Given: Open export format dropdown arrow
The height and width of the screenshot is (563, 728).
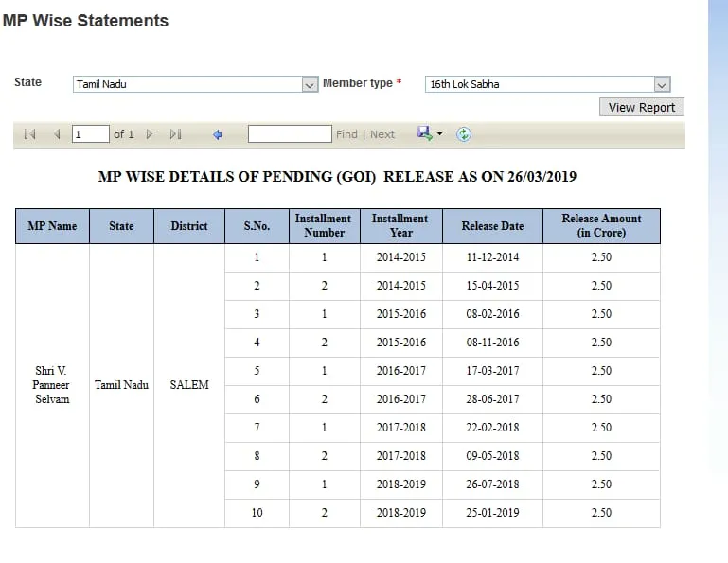Looking at the screenshot, I should 439,134.
